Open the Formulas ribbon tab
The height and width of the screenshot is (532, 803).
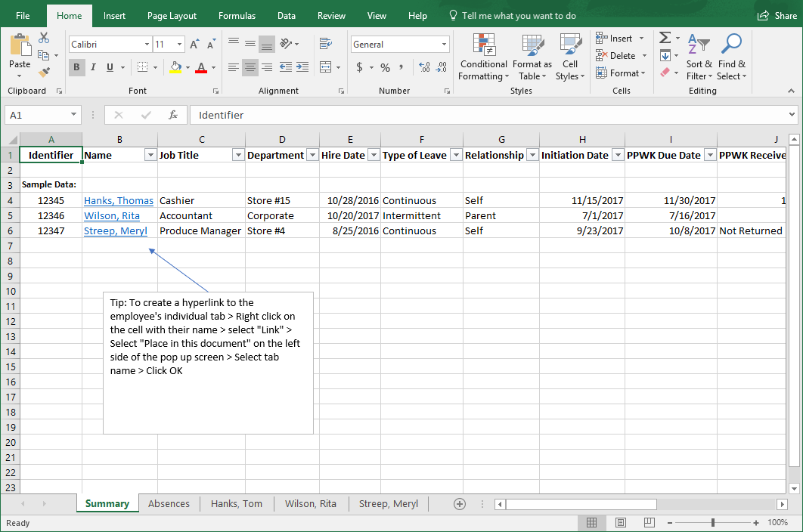(237, 16)
